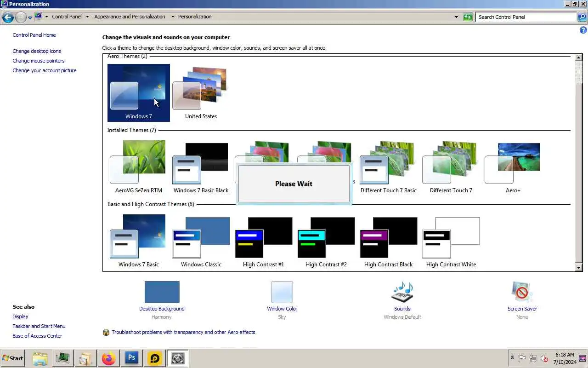Open Change your account picture

(45, 70)
